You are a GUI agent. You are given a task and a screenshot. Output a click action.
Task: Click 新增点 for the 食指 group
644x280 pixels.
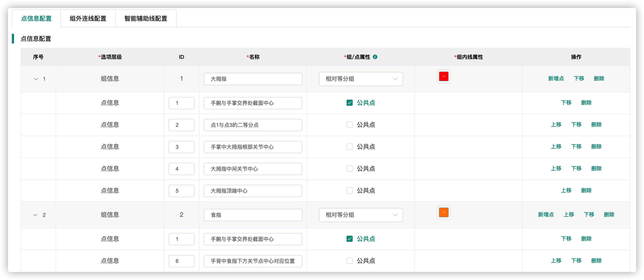546,214
